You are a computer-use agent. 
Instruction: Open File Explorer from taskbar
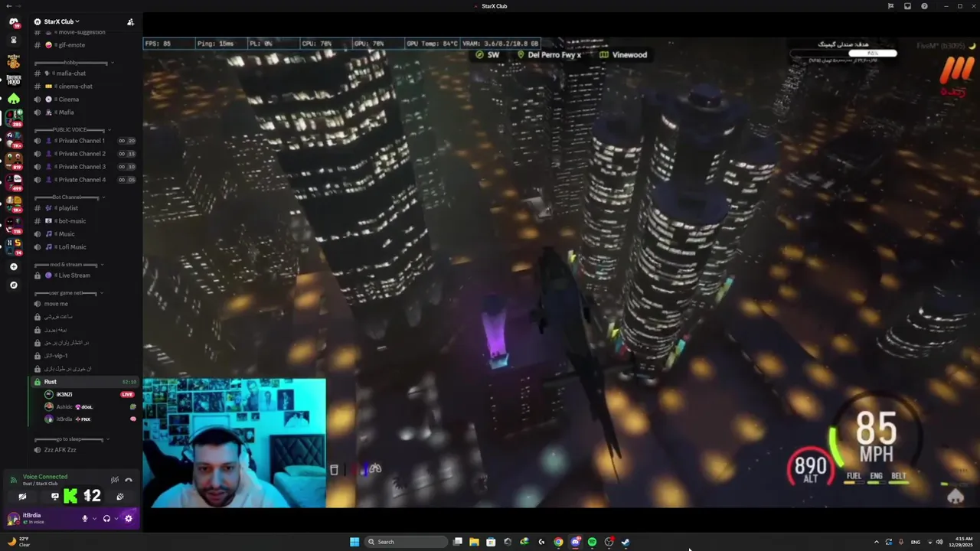474,542
